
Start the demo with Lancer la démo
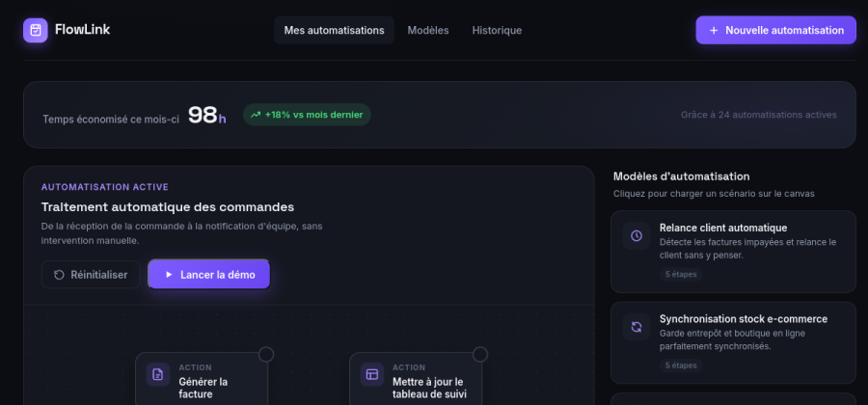(209, 275)
